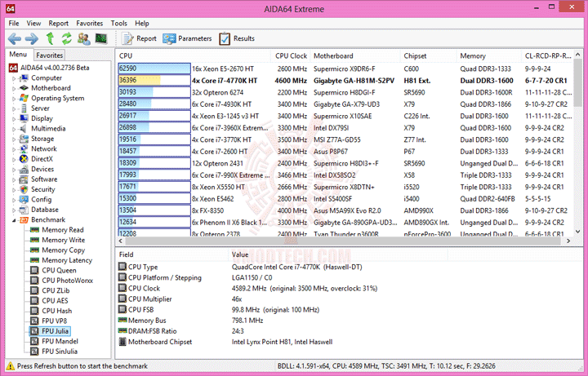This screenshot has height=376, width=588.
Task: Expand the Computer tree node
Action: tap(14, 78)
